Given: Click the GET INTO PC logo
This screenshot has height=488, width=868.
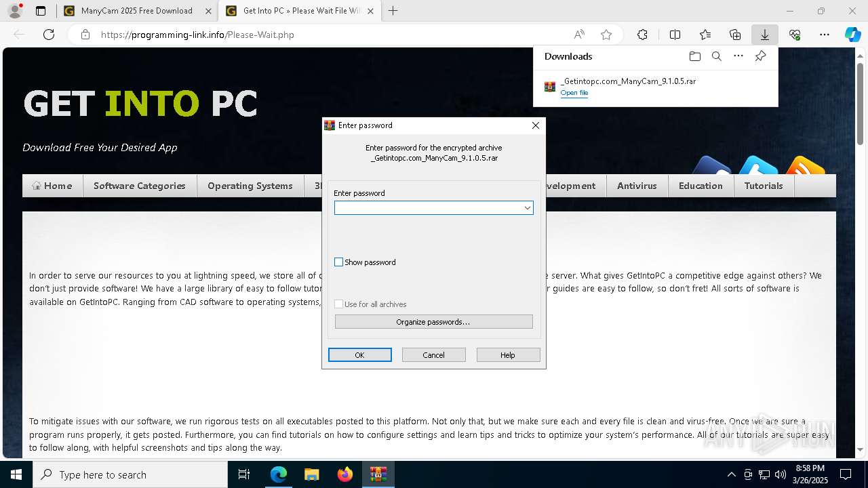Looking at the screenshot, I should pyautogui.click(x=140, y=104).
